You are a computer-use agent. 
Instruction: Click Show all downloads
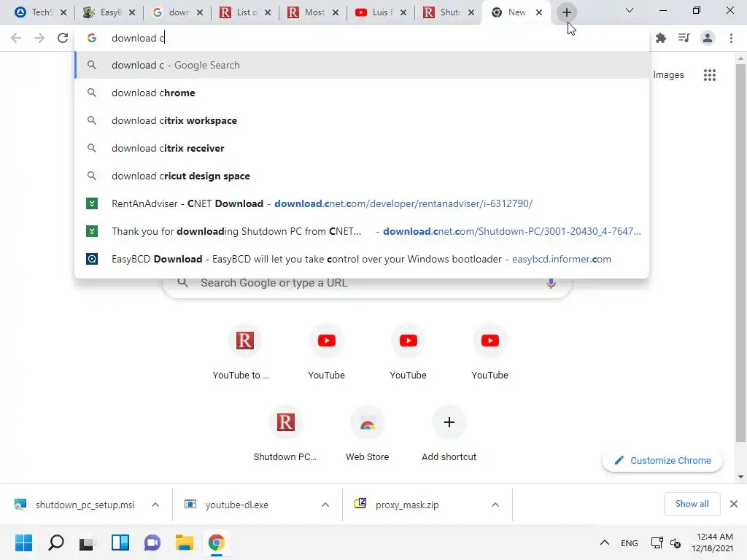pos(692,504)
